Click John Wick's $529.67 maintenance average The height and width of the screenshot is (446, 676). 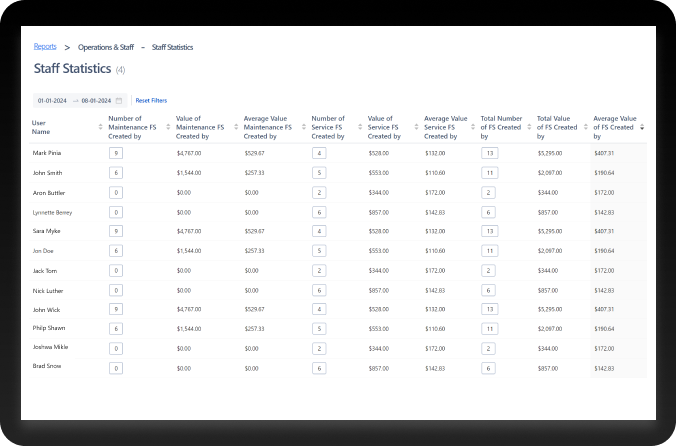(254, 309)
